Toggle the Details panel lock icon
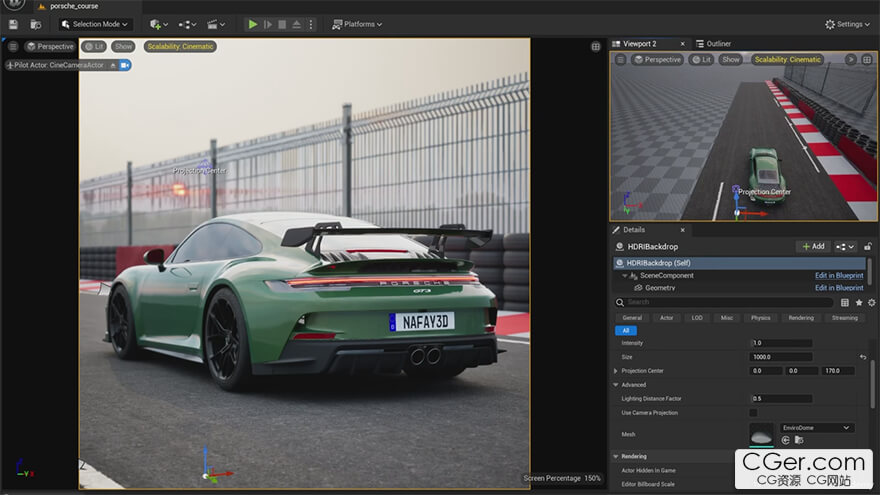 coord(868,246)
